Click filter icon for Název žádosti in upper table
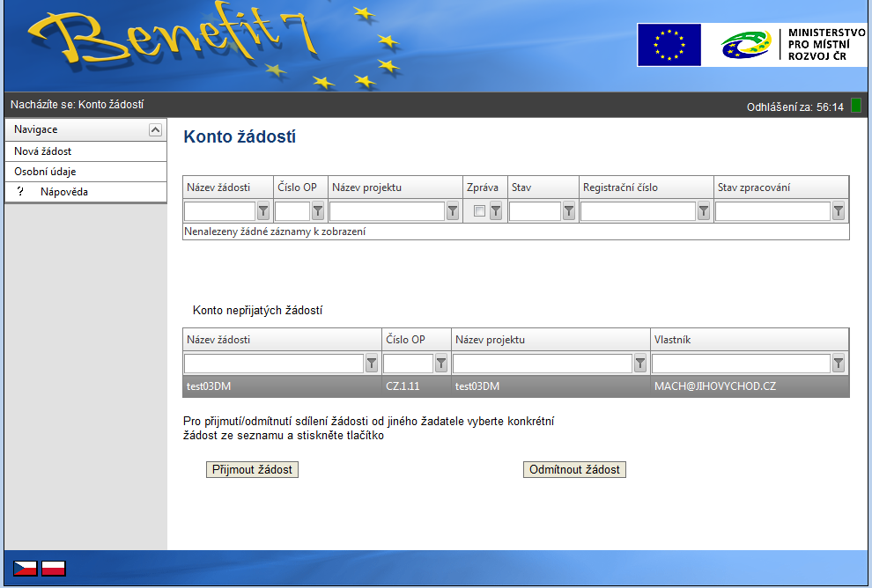The height and width of the screenshot is (588, 872). 263,211
